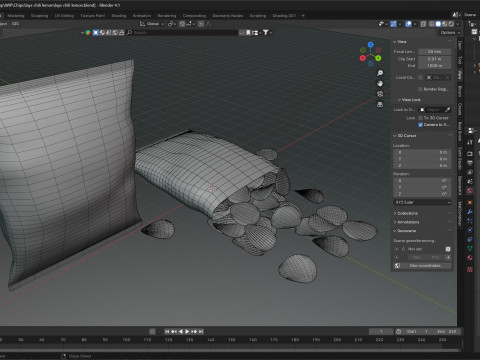Switch to the Modeling workspace tab
Viewport: 480px width, 360px height.
(x=16, y=16)
